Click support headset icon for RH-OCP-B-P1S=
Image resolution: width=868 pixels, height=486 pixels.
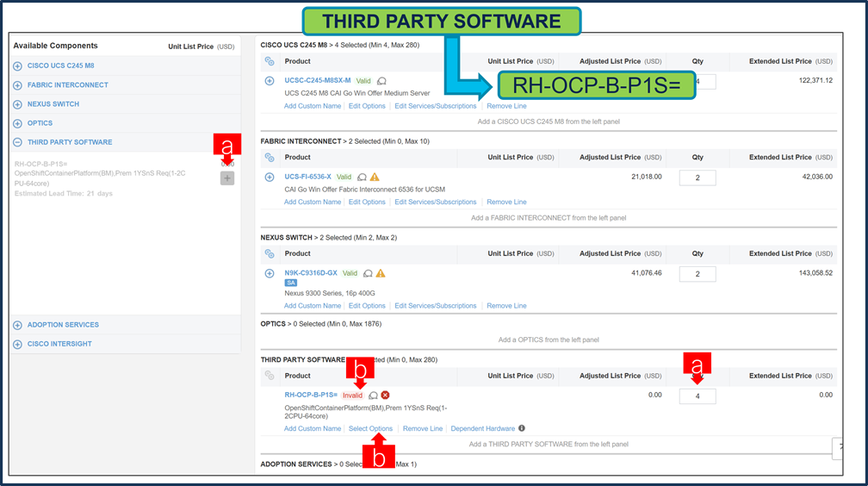pos(373,396)
